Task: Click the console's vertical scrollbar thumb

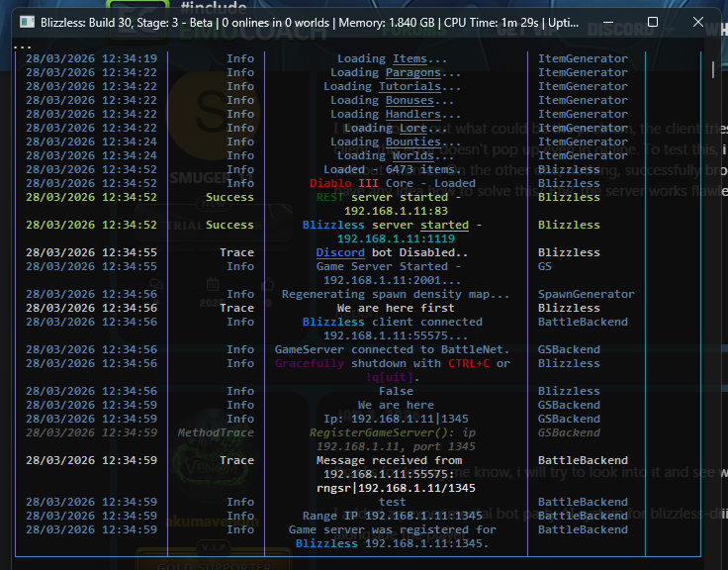Action: 713,69
